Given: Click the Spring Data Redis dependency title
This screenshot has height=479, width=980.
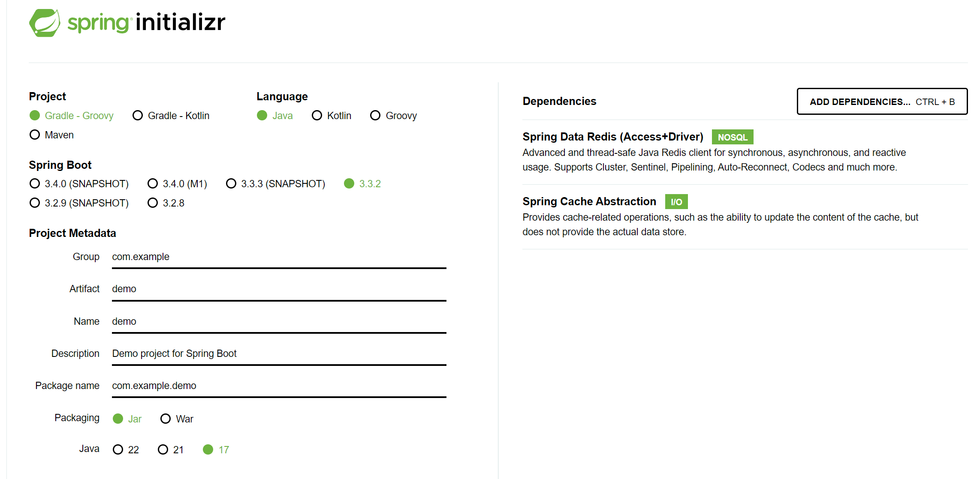Looking at the screenshot, I should pos(612,136).
